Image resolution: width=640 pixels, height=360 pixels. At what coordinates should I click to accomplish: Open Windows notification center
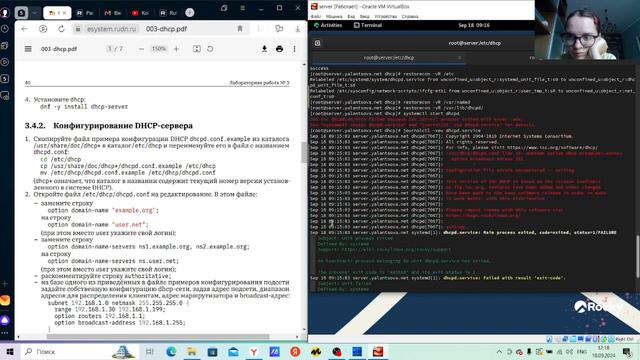(x=627, y=351)
